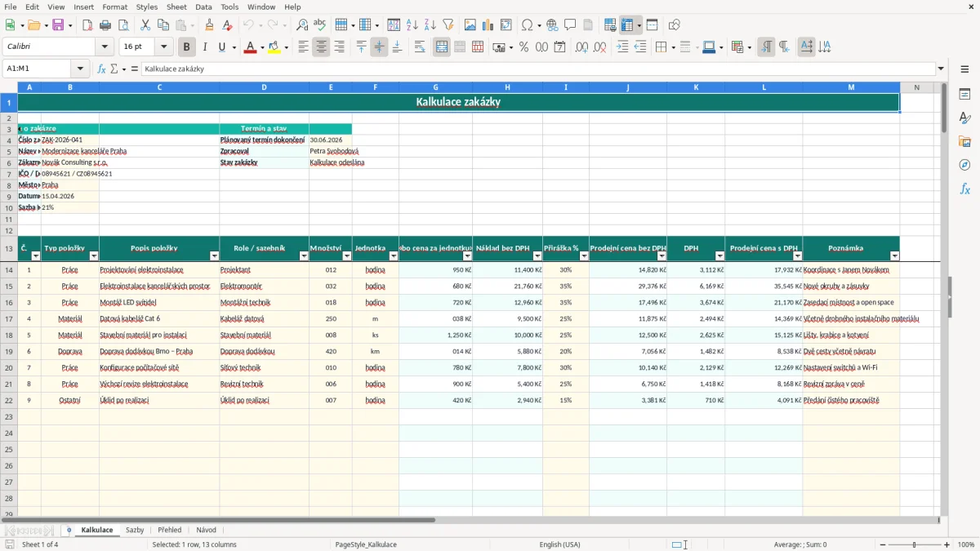This screenshot has height=551, width=980.
Task: Open a file using the folder icon
Action: 33,25
